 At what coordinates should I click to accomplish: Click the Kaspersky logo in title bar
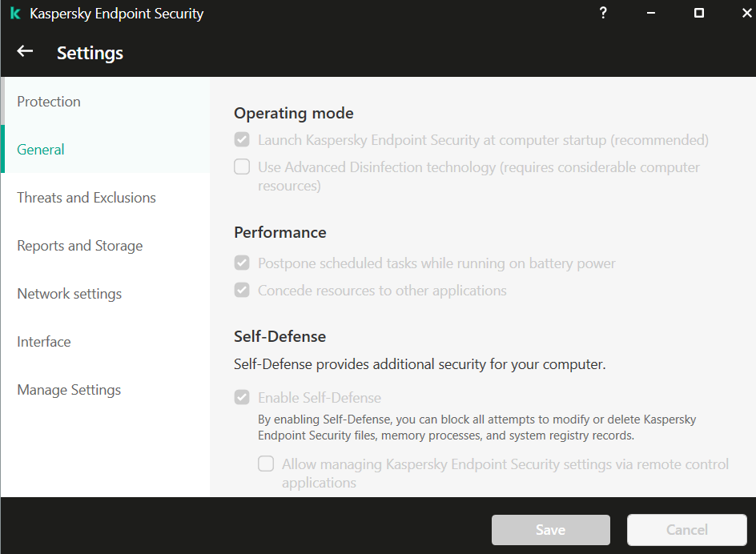pyautogui.click(x=14, y=14)
